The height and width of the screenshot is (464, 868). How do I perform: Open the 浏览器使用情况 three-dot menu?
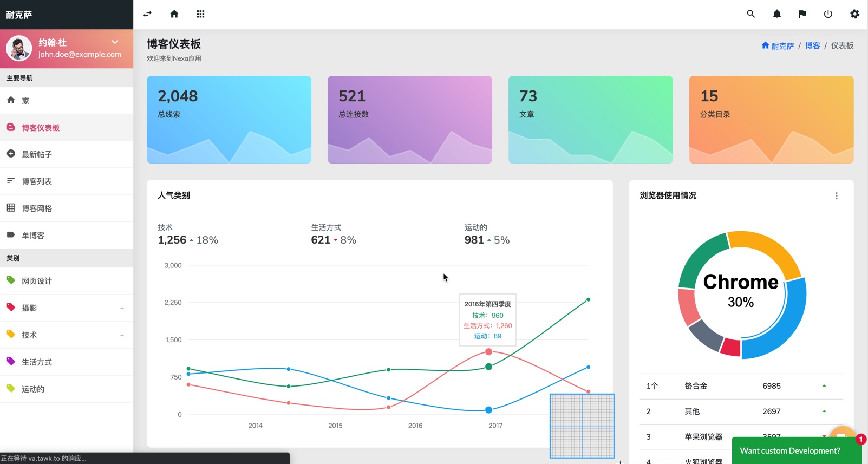click(x=836, y=196)
